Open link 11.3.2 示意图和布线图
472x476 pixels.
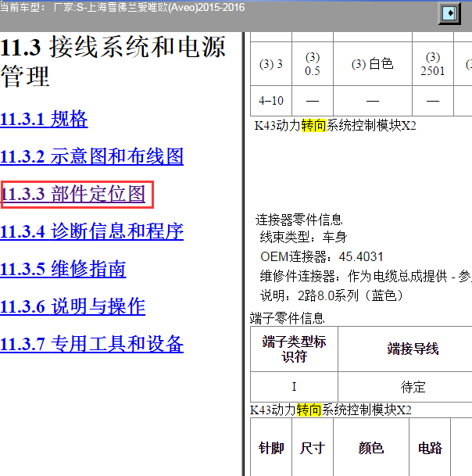pos(91,156)
